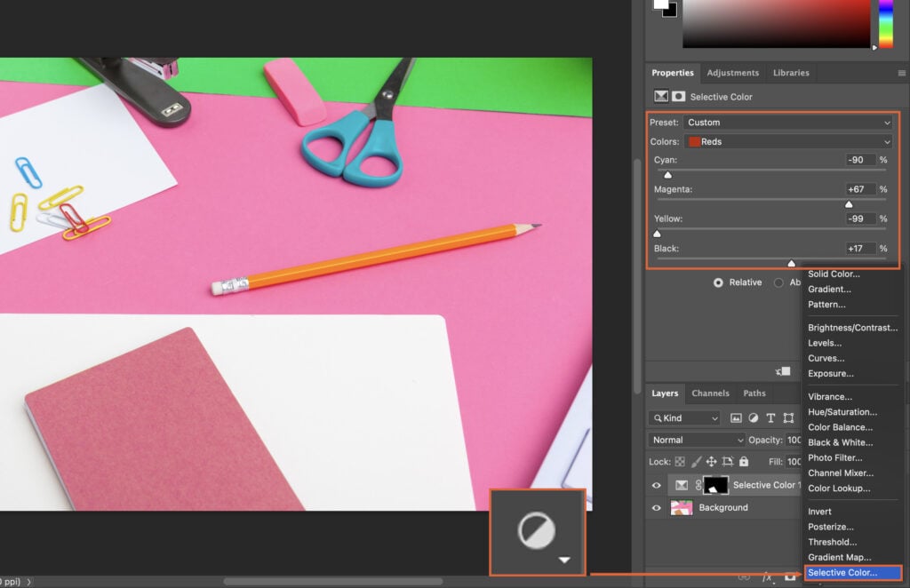Click the Magenta slider thumb
Image resolution: width=910 pixels, height=588 pixels.
pos(849,203)
